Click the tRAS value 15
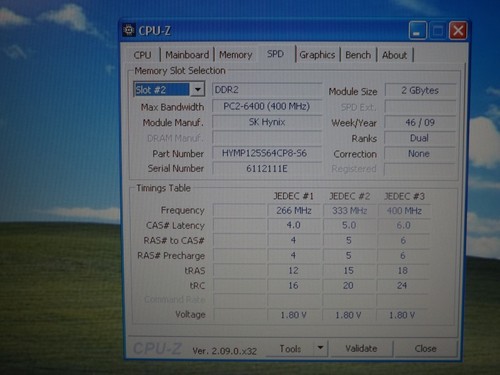 coord(349,270)
